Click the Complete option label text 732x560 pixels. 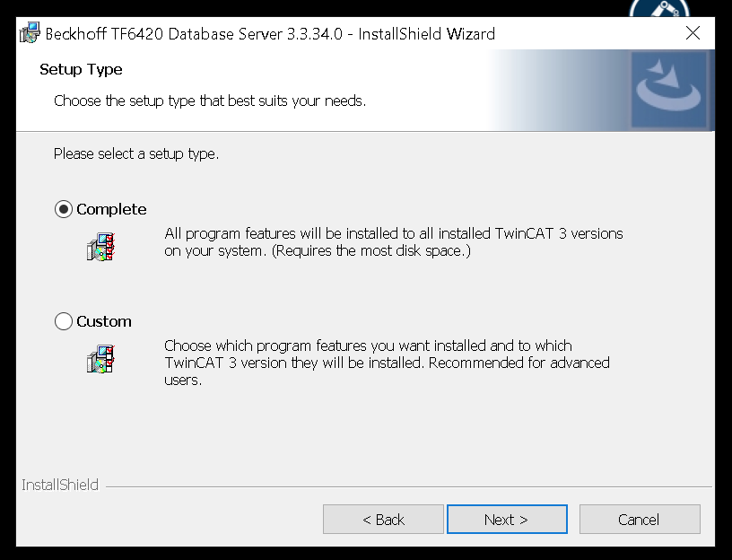point(111,209)
